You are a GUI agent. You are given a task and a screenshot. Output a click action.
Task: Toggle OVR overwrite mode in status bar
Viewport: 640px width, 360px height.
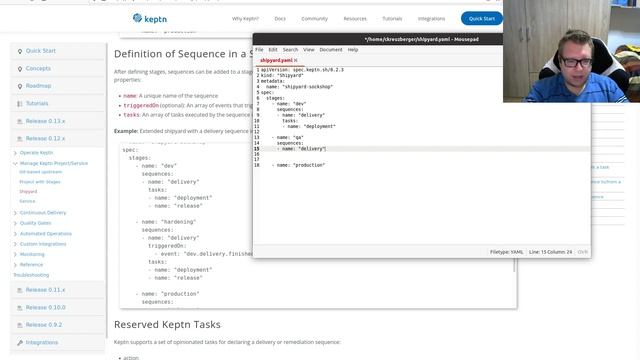(x=582, y=252)
